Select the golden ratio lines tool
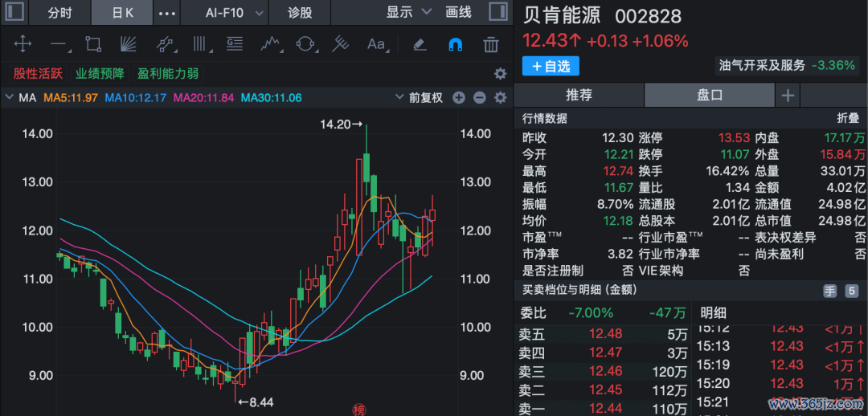 point(235,44)
